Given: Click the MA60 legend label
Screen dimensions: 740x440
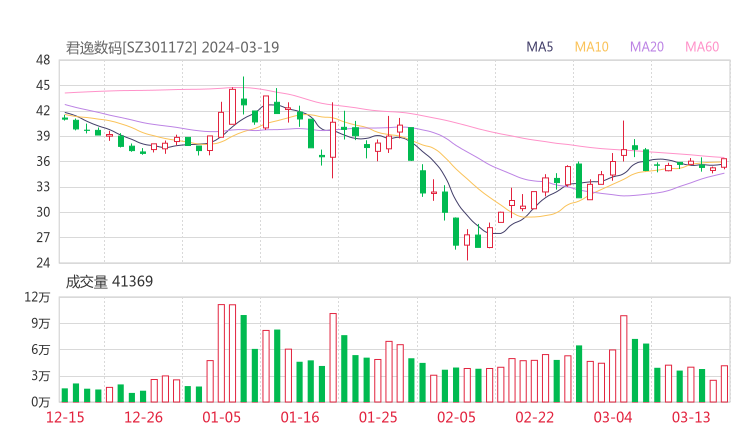Looking at the screenshot, I should pos(702,47).
